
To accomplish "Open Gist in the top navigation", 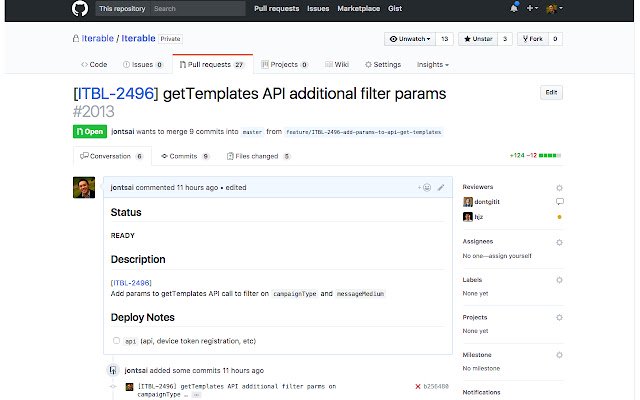I will (x=395, y=9).
